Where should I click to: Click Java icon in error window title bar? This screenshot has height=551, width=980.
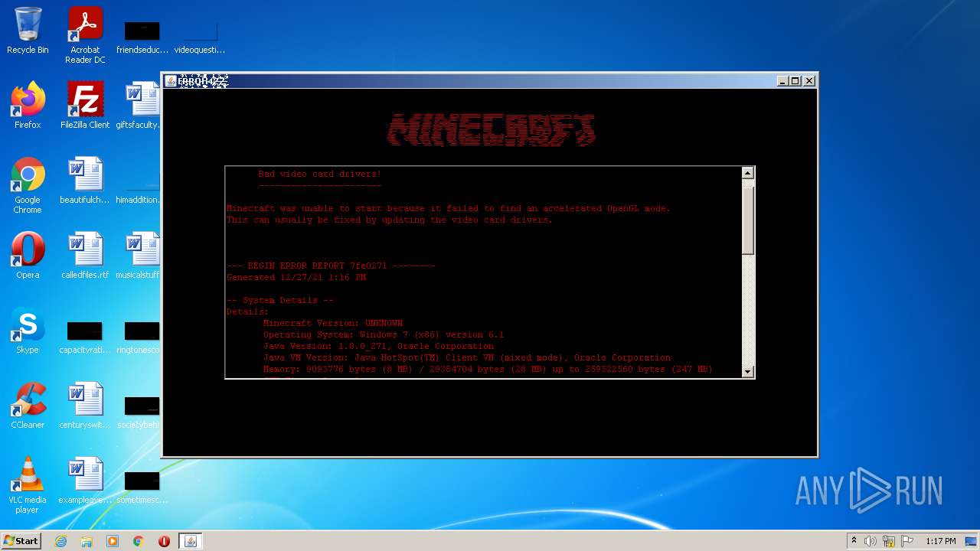171,81
